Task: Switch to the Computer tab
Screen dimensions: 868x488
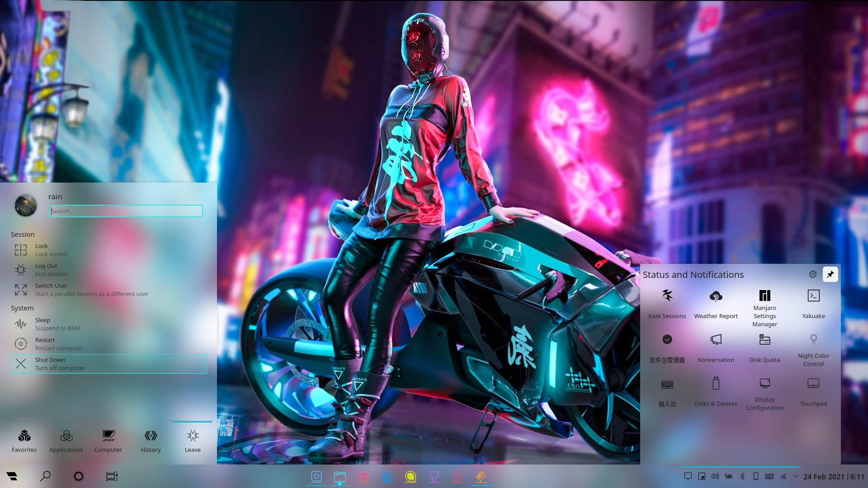Action: (108, 441)
